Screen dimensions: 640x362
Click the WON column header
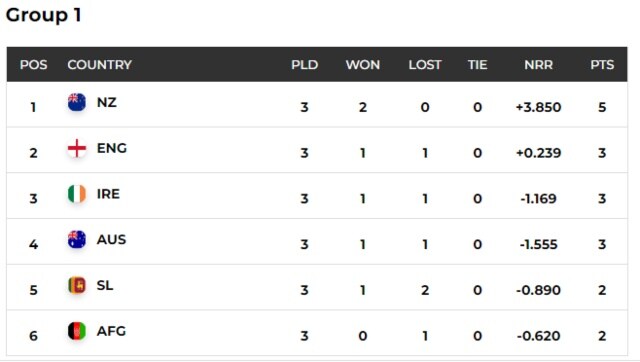[x=363, y=64]
